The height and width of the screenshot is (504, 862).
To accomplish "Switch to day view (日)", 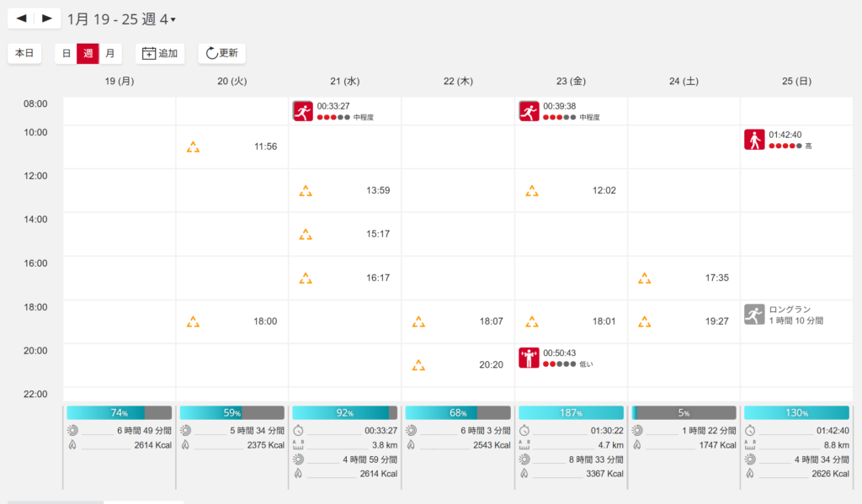I will pyautogui.click(x=67, y=53).
